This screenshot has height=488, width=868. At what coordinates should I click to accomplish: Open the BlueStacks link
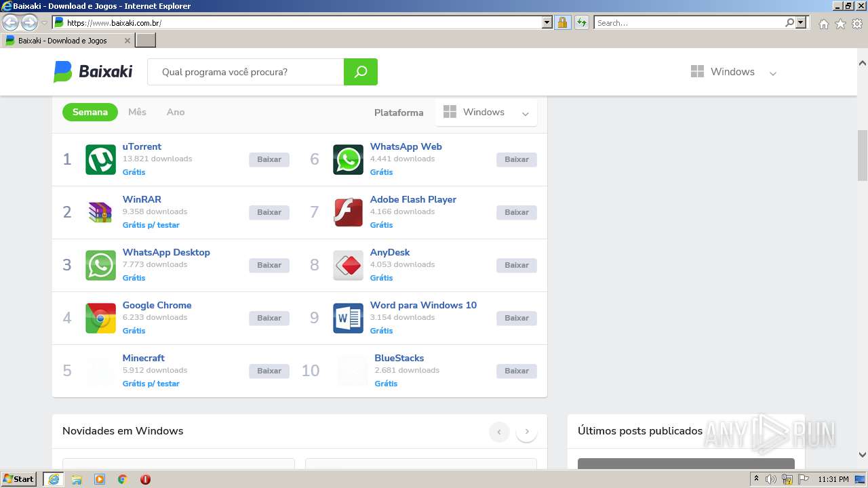tap(399, 358)
